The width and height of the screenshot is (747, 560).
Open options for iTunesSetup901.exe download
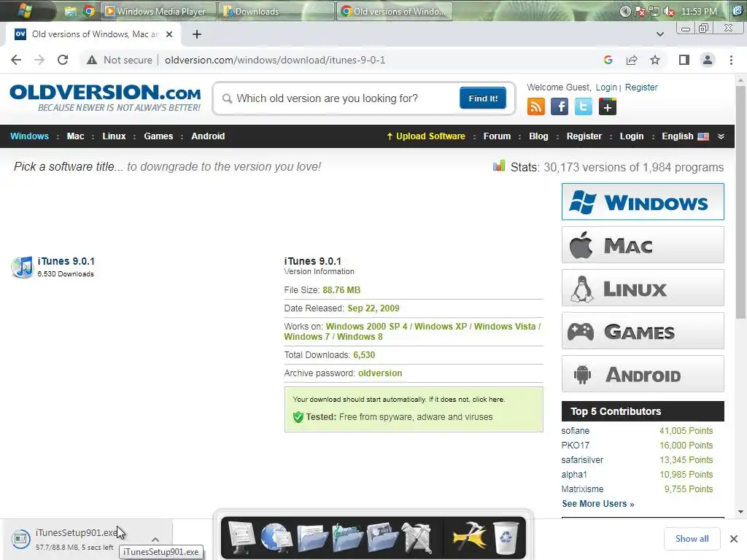click(155, 540)
